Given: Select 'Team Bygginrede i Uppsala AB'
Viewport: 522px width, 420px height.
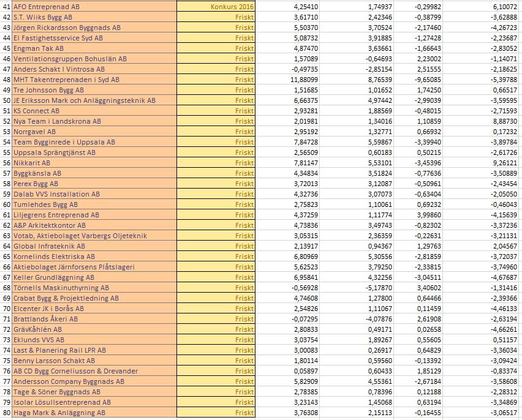Looking at the screenshot, I should pos(94,142).
